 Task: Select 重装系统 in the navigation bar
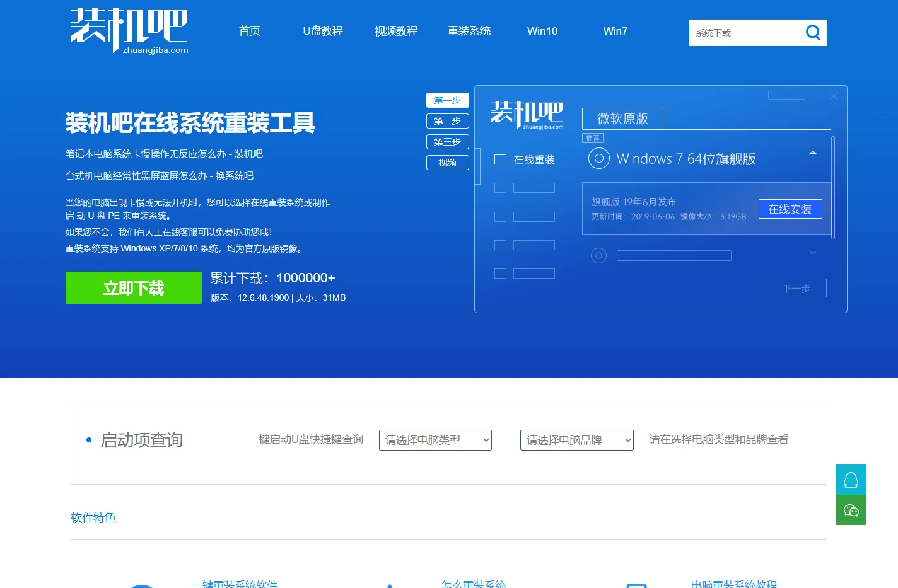coord(469,31)
